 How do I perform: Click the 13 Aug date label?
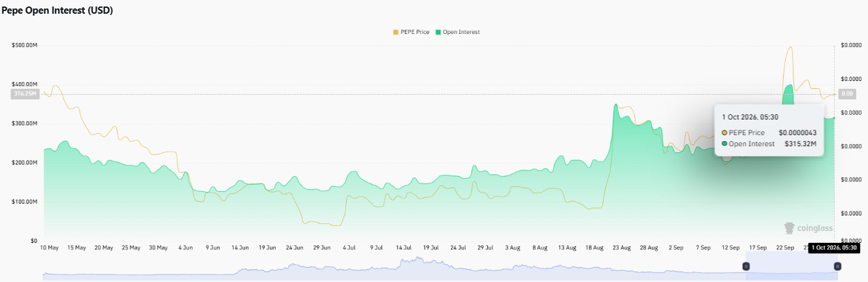[x=566, y=248]
